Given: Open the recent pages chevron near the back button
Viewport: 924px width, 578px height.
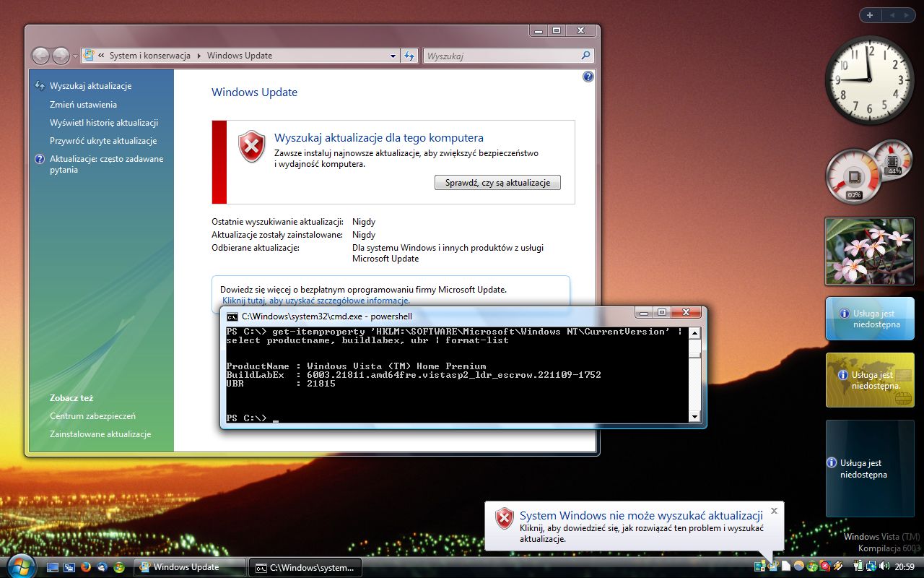Looking at the screenshot, I should coord(74,55).
